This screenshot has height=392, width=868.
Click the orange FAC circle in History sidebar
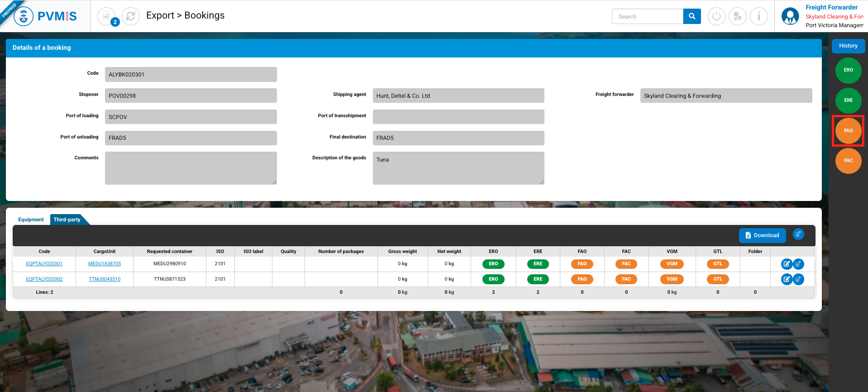click(848, 161)
